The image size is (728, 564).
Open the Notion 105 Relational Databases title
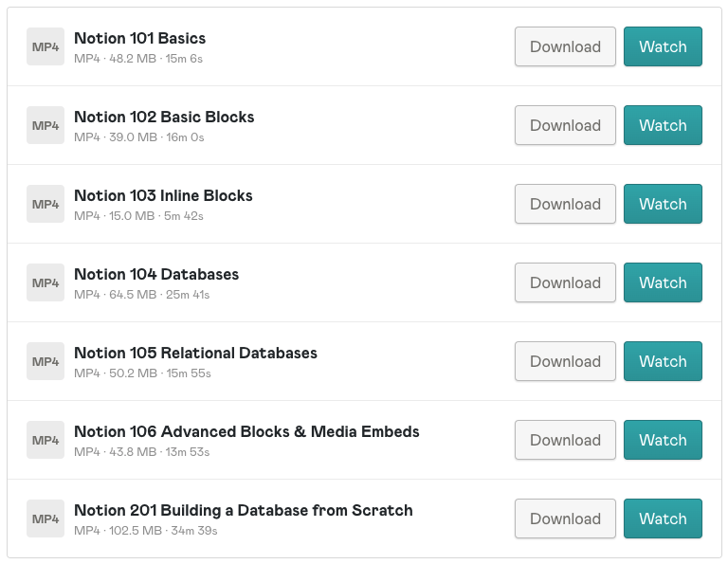pyautogui.click(x=195, y=354)
